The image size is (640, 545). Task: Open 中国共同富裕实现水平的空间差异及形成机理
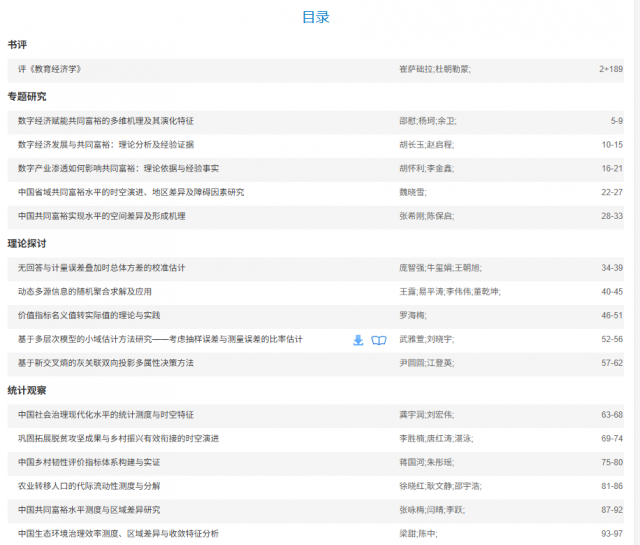pyautogui.click(x=102, y=216)
